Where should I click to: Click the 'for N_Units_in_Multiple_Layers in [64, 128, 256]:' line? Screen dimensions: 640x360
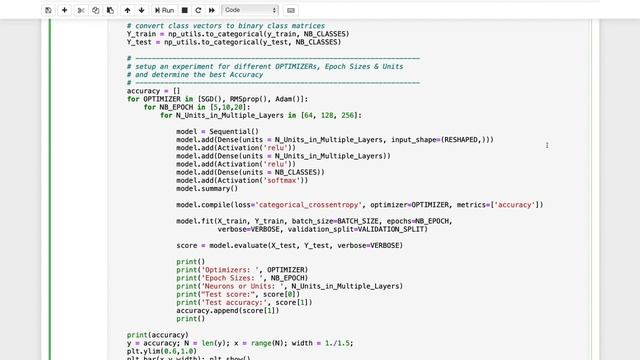261,115
